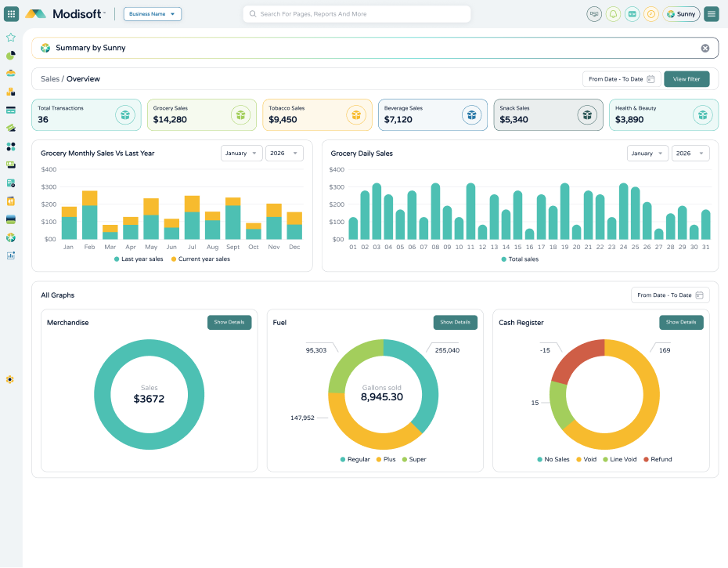Show Details for Merchandise

coord(229,323)
